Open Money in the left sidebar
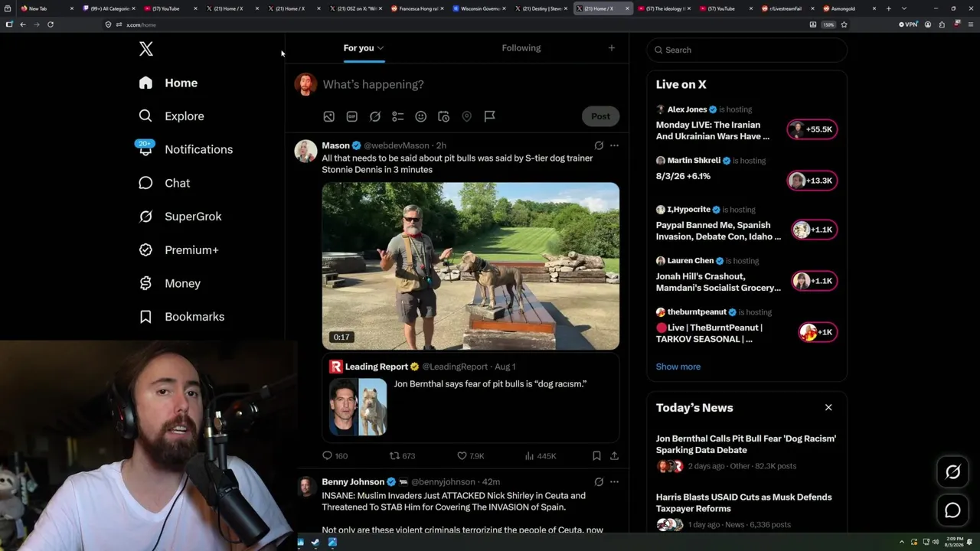 169,283
